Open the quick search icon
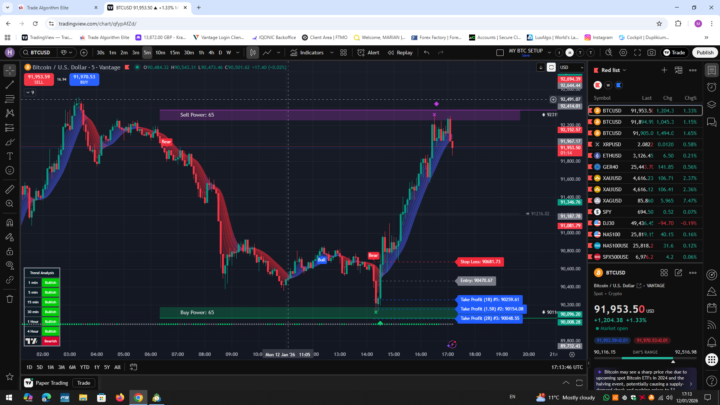This screenshot has height=405, width=720. click(x=609, y=53)
